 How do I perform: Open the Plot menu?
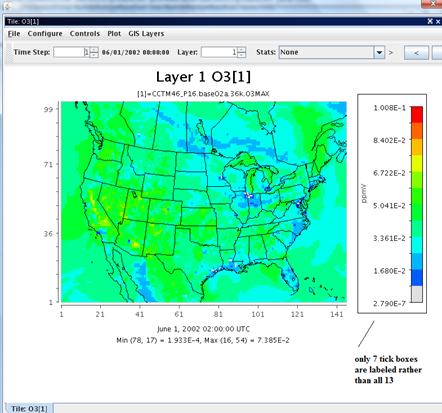[x=114, y=34]
